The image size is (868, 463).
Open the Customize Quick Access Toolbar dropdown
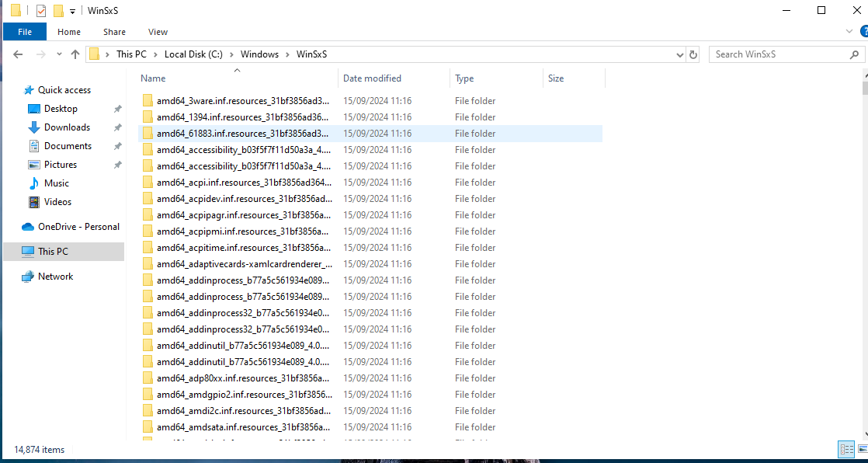pos(72,11)
